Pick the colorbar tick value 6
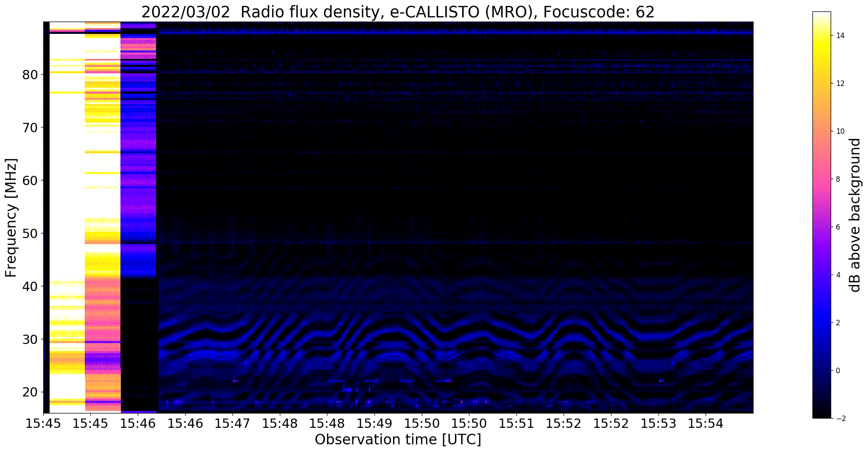 point(837,227)
